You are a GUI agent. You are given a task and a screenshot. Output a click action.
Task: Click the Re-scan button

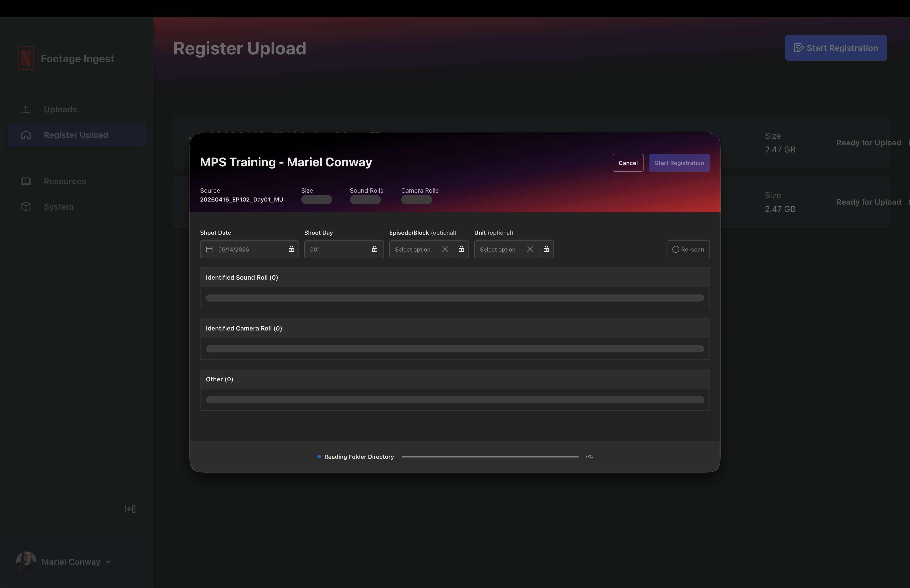coord(688,249)
